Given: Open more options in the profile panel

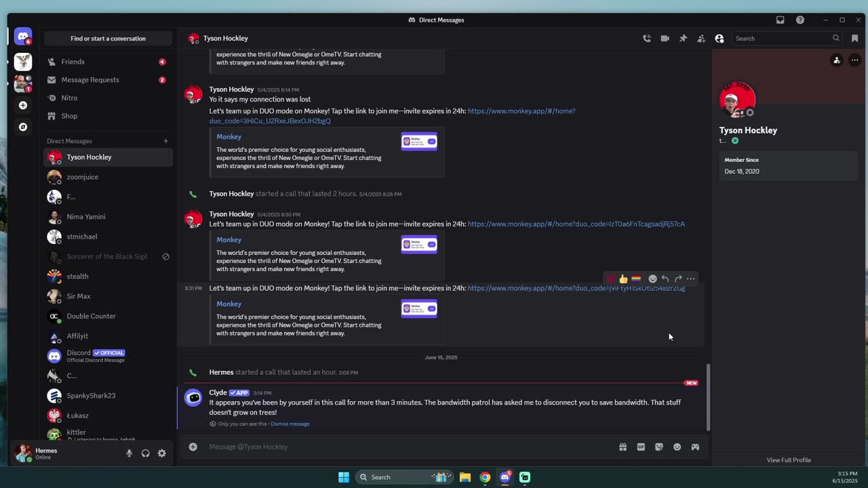Looking at the screenshot, I should 854,60.
